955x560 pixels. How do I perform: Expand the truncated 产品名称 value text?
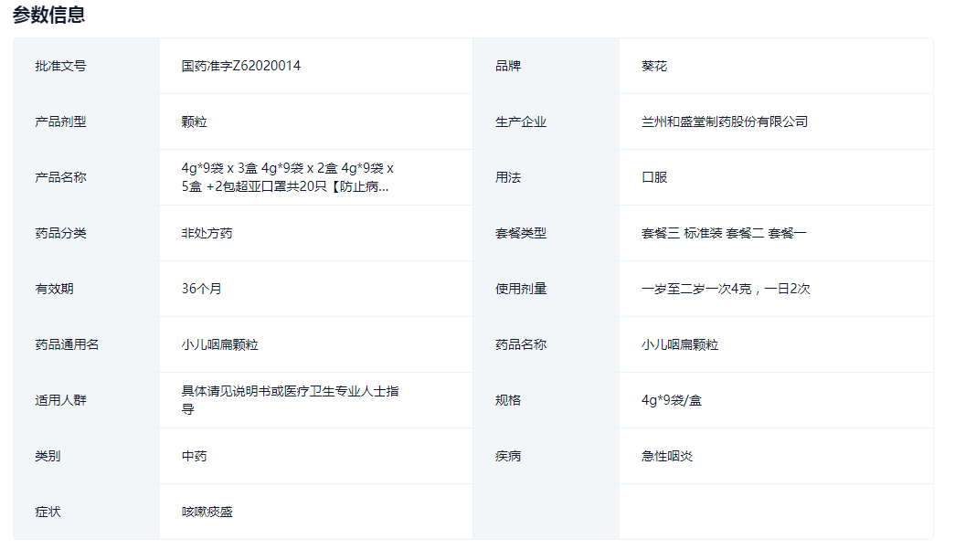coord(287,177)
